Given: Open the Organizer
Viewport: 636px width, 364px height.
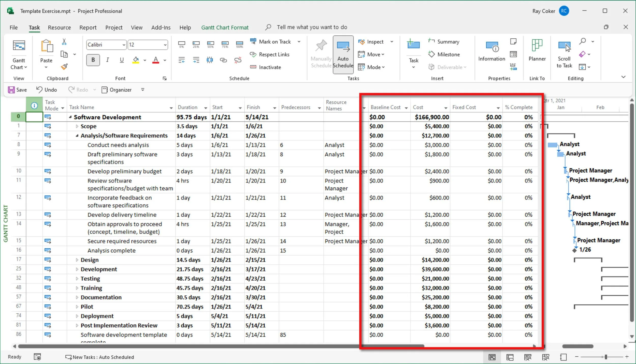Looking at the screenshot, I should (x=117, y=90).
